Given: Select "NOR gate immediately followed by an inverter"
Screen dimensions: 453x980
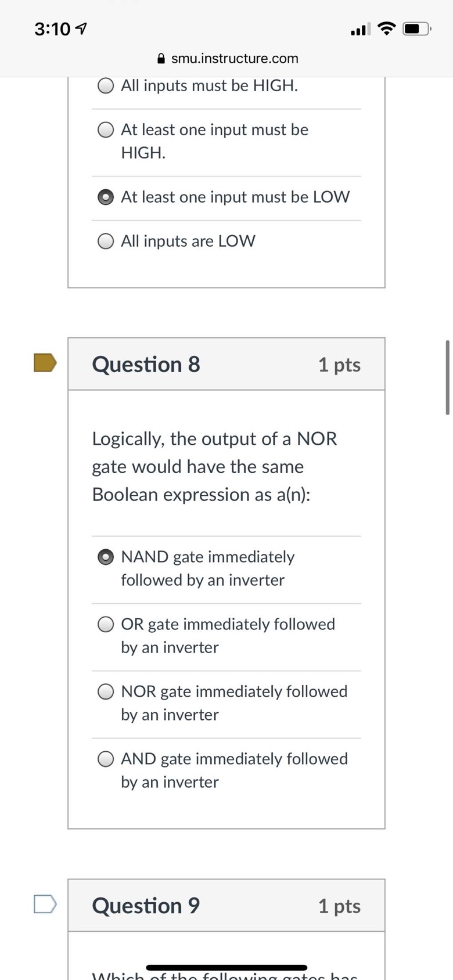Looking at the screenshot, I should [x=106, y=692].
